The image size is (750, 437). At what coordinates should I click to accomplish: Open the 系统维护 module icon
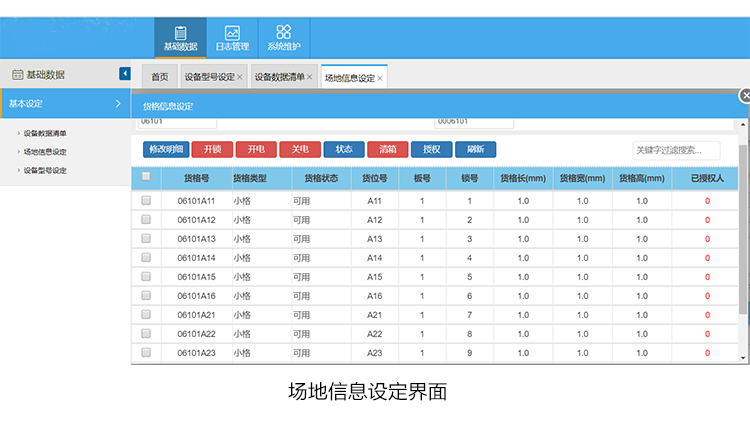[283, 37]
